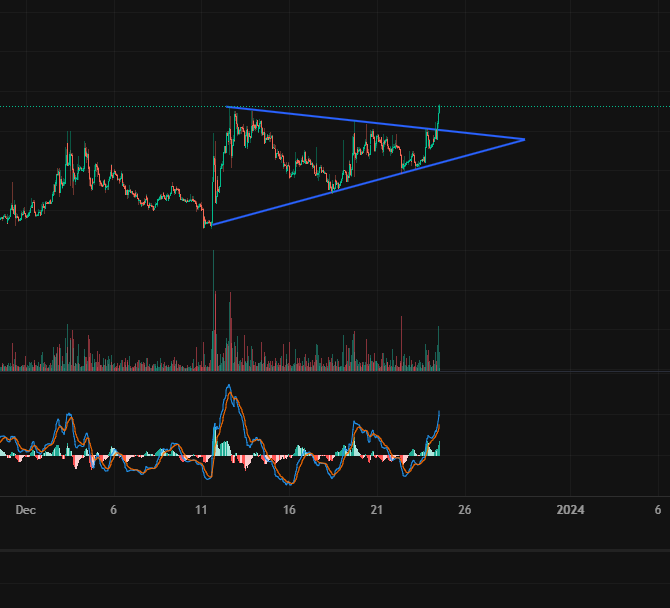The width and height of the screenshot is (670, 608).
Task: Select the lower ascending blue trendline
Action: click(x=367, y=182)
